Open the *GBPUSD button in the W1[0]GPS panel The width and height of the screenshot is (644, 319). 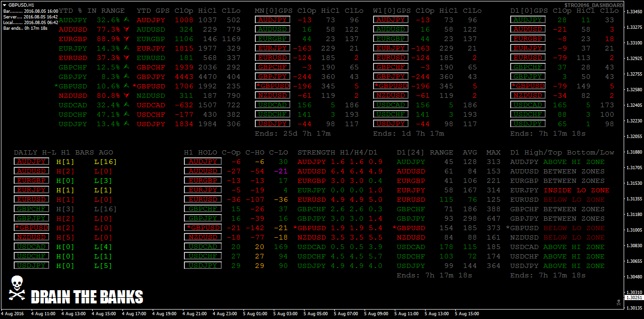tap(391, 86)
